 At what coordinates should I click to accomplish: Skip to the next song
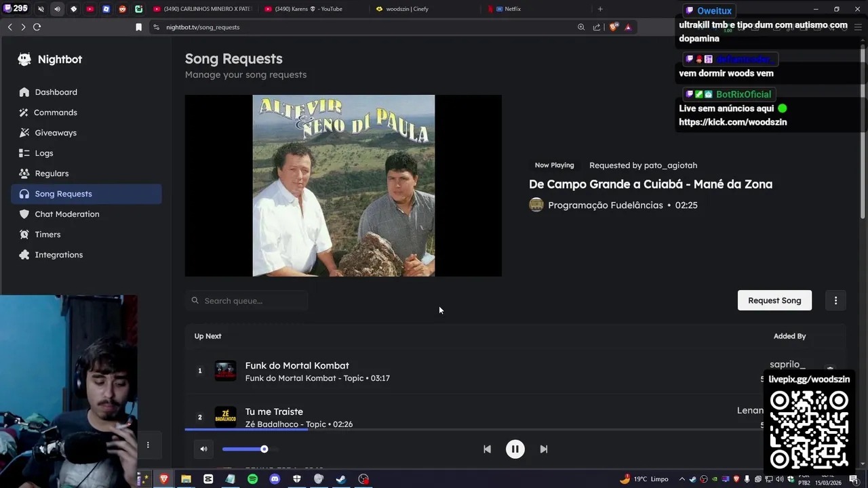(x=543, y=449)
